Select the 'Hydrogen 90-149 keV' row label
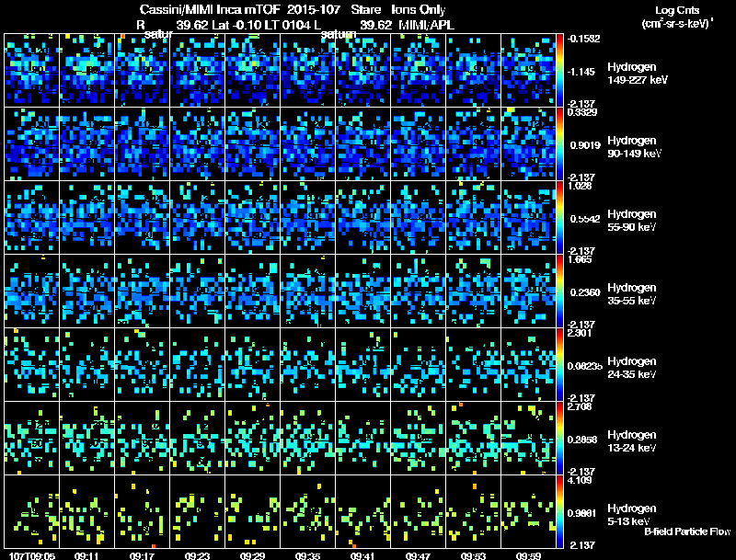Viewport: 736px width, 560px height. 635,147
